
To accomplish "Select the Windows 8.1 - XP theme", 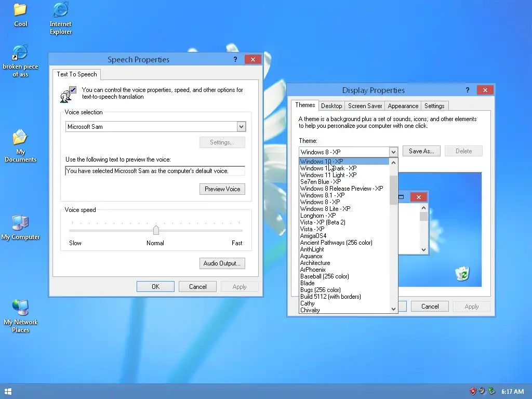I will [x=344, y=195].
